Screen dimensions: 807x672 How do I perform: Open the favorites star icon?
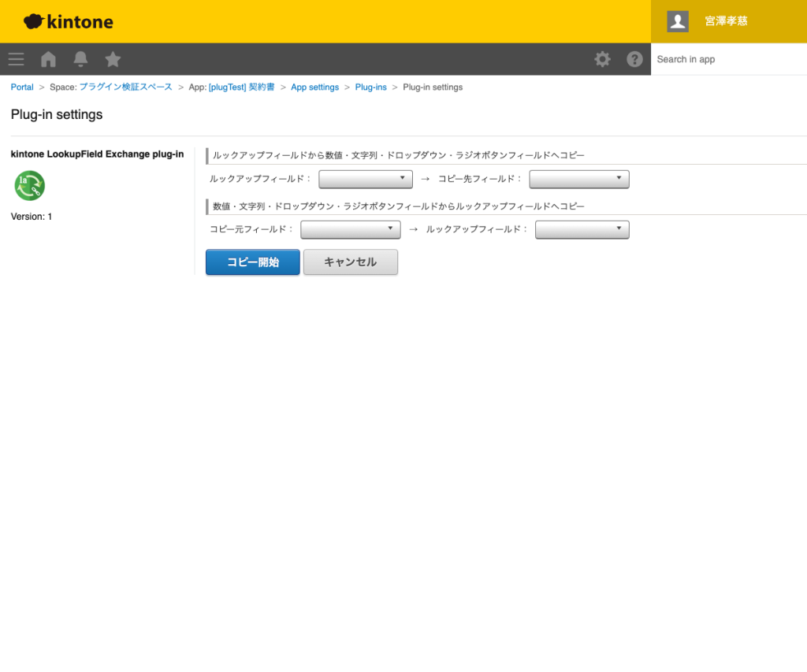[x=113, y=59]
